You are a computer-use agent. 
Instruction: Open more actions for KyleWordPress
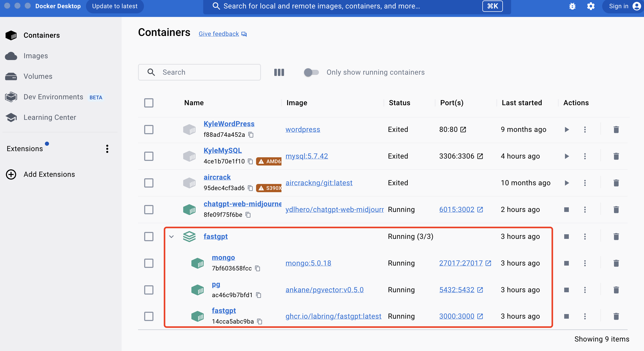(x=585, y=130)
